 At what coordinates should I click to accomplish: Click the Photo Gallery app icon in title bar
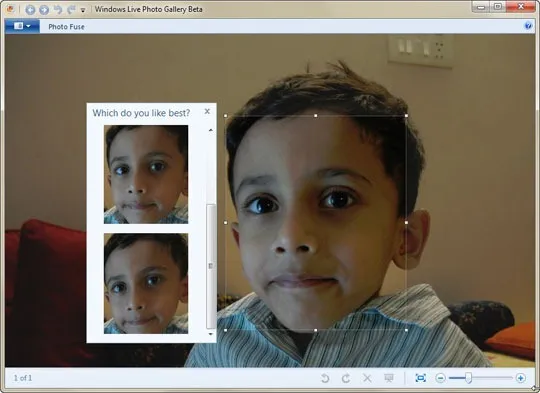coord(10,9)
